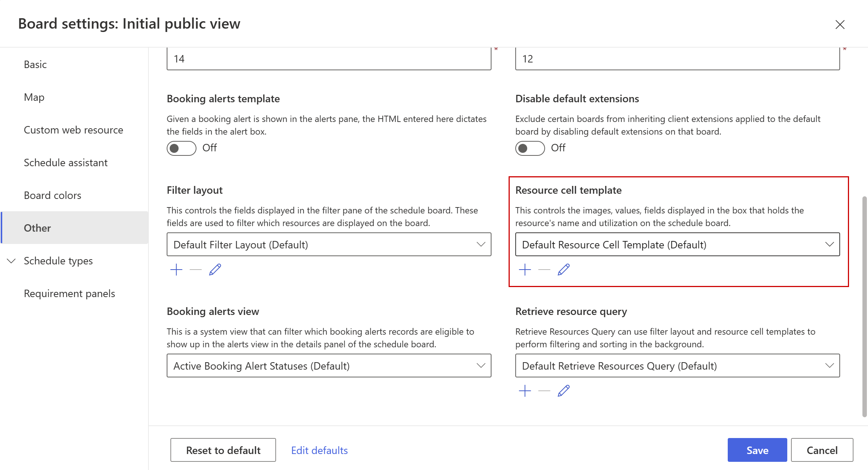Screen dimensions: 868x470
Task: Edit the Default Filter Layout
Action: click(215, 270)
